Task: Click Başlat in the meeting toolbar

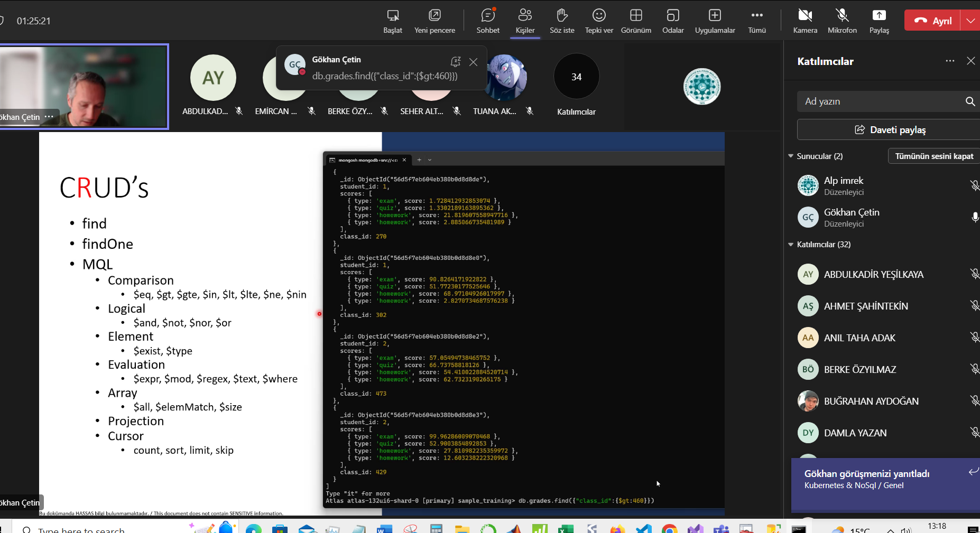Action: click(393, 21)
